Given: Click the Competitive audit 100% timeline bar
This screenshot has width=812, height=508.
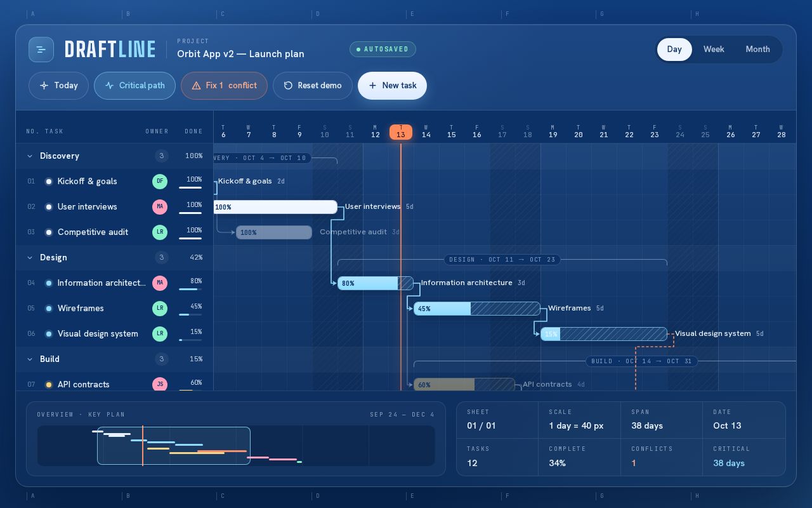Looking at the screenshot, I should coord(274,232).
